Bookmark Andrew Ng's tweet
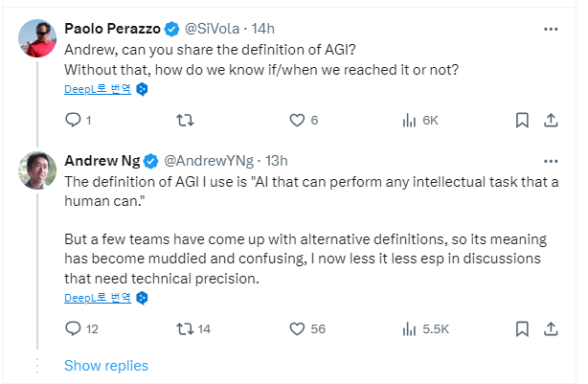 (x=522, y=328)
